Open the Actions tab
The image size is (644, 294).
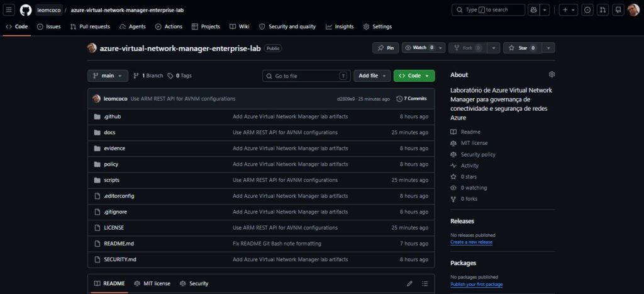click(x=169, y=26)
